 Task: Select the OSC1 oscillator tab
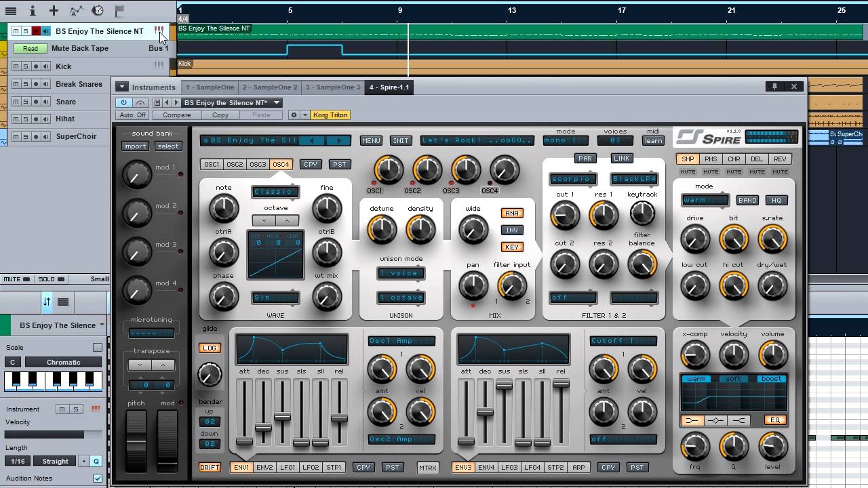[x=212, y=165]
